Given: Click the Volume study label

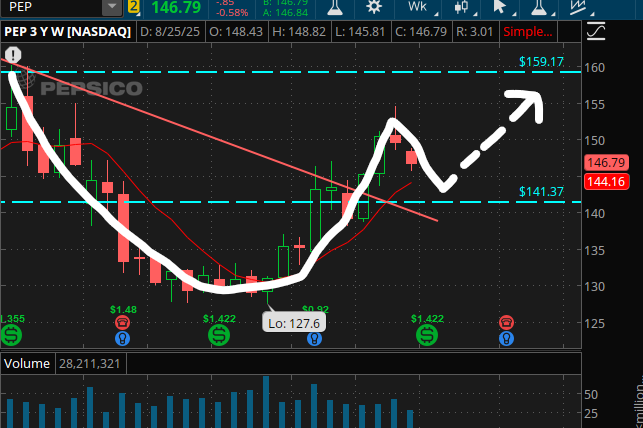Looking at the screenshot, I should (x=27, y=364).
